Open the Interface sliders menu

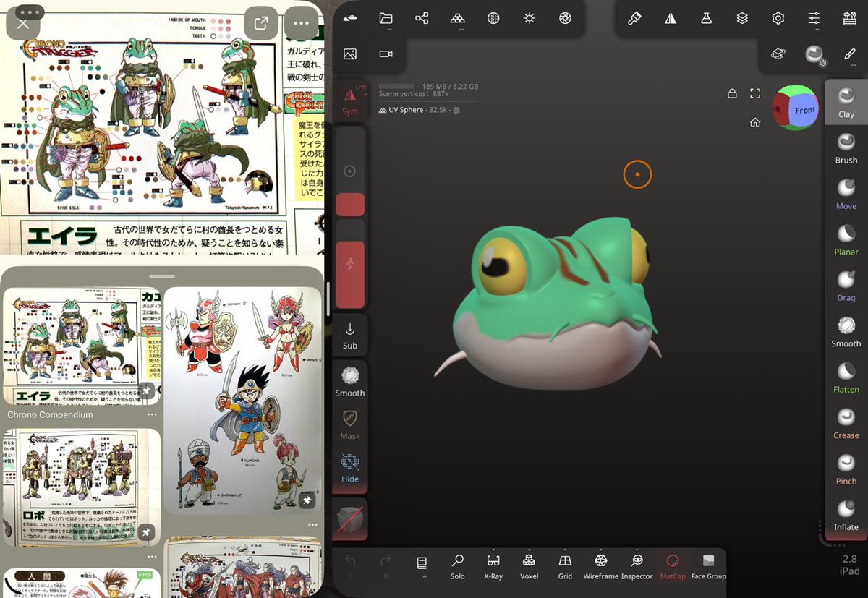pos(814,19)
